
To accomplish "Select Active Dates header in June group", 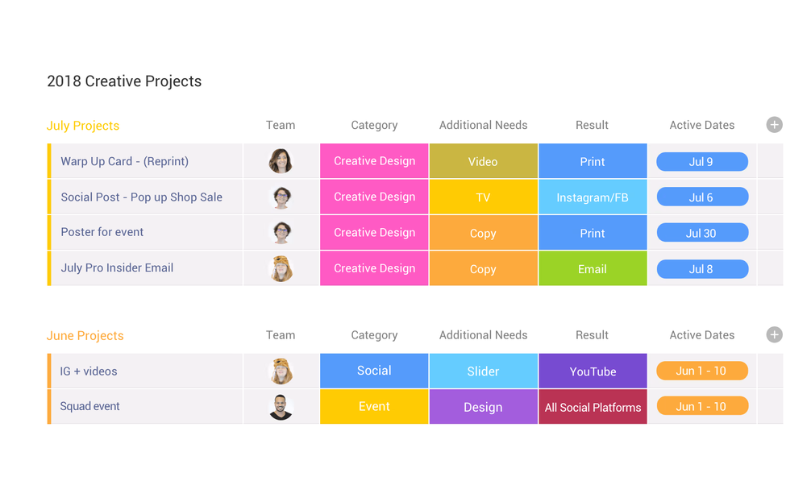I will pos(702,335).
